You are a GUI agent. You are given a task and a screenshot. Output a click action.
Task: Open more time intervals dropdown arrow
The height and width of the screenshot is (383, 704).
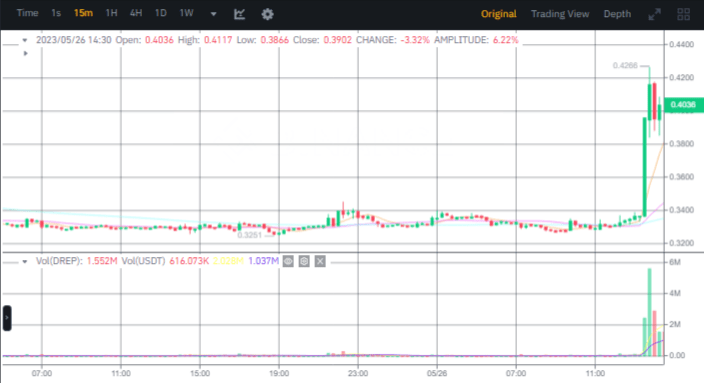214,14
